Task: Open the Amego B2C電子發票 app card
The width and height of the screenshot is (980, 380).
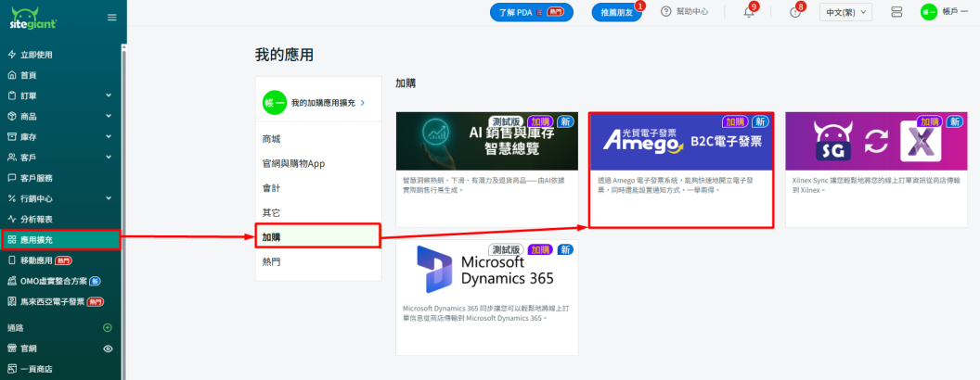Action: coord(680,170)
